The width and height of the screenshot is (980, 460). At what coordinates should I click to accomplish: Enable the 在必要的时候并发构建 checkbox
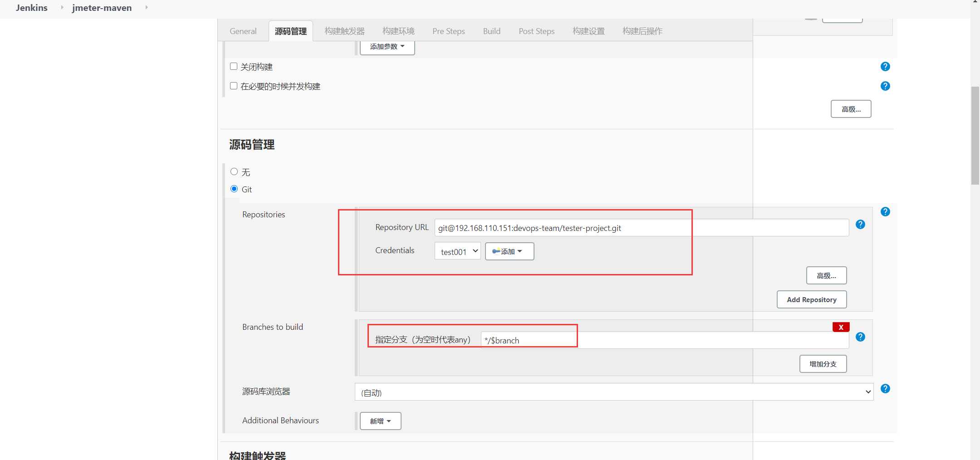pyautogui.click(x=234, y=86)
